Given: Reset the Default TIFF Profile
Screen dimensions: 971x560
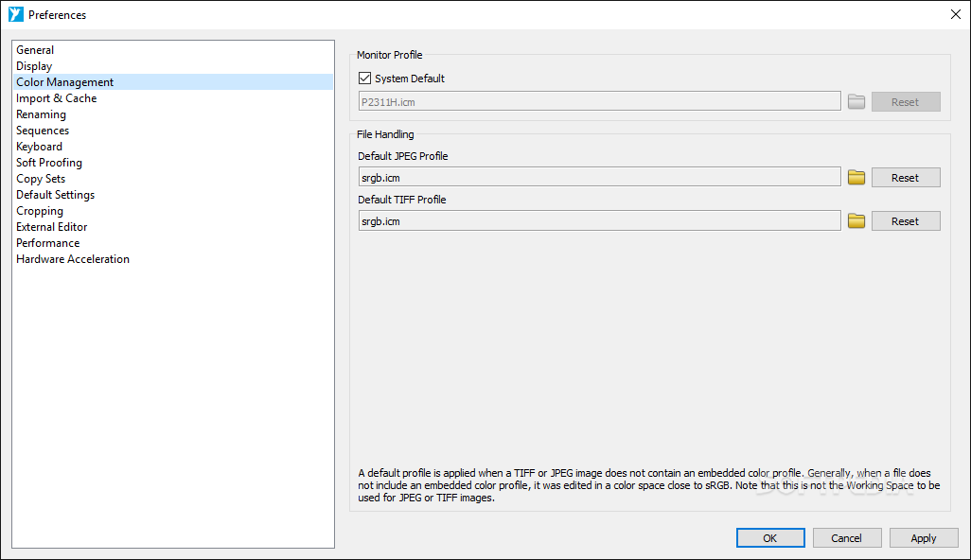Looking at the screenshot, I should tap(906, 221).
